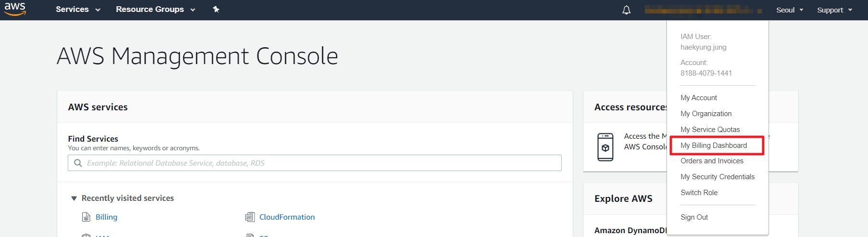The image size is (868, 237).
Task: Select Switch Role in account menu
Action: point(699,193)
